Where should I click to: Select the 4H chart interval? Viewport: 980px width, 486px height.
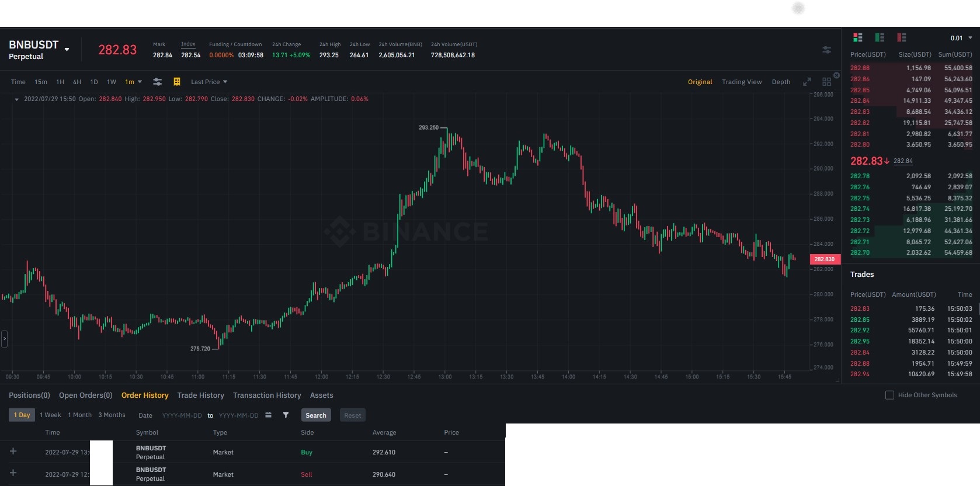(77, 82)
